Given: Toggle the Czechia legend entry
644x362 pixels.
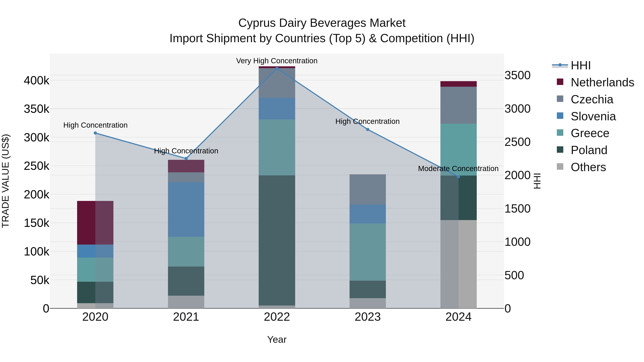Looking at the screenshot, I should [x=585, y=99].
